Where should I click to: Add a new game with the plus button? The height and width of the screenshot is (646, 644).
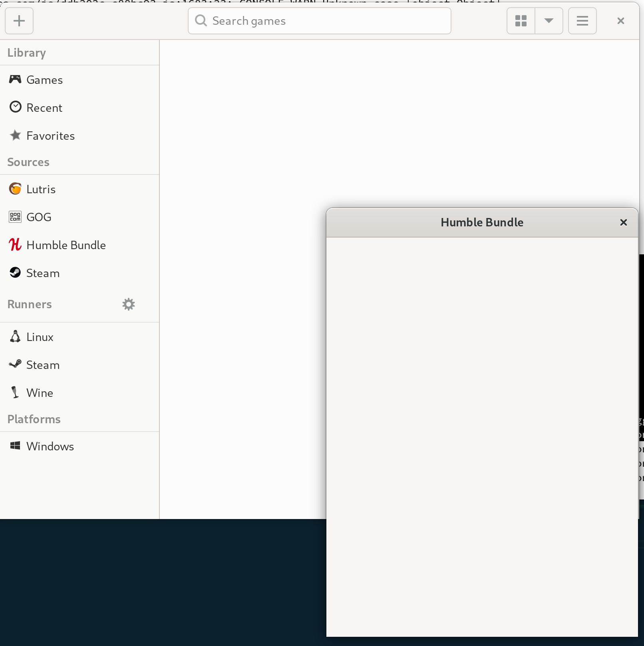pos(19,21)
